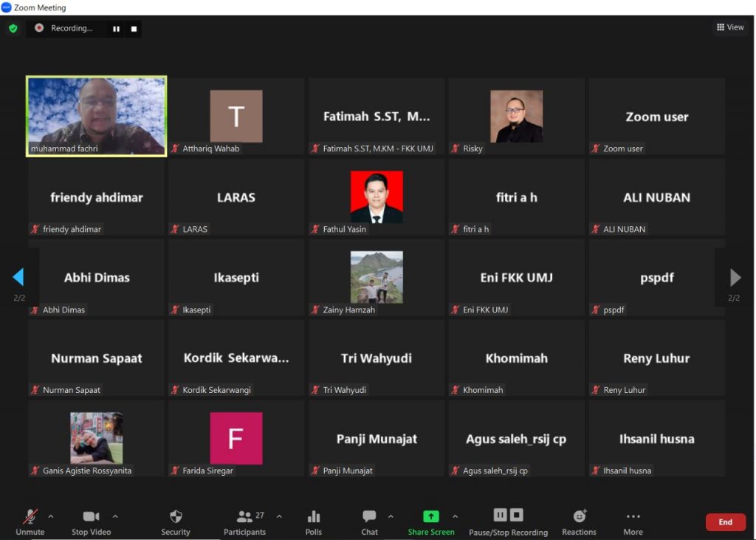Click Ganis Agistie Rossyanita's photo
Screen dimensions: 756x540
(x=97, y=438)
